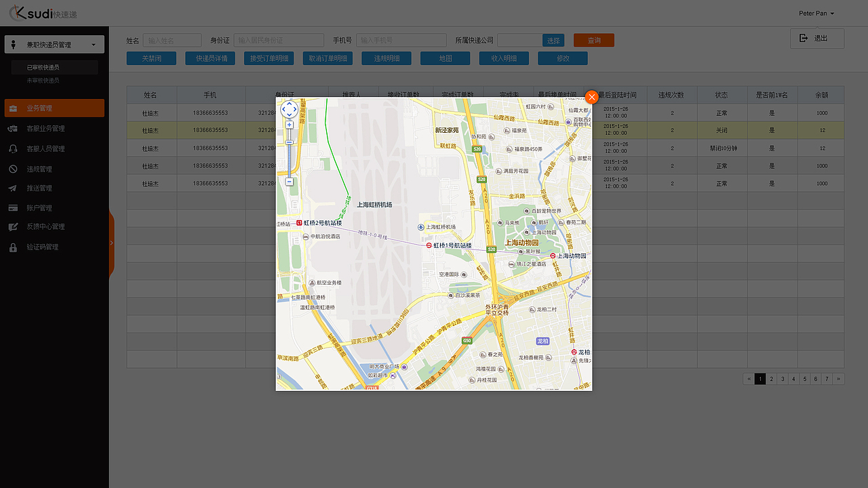
Task: Click the 禁闭10分钟 status cell
Action: [722, 148]
